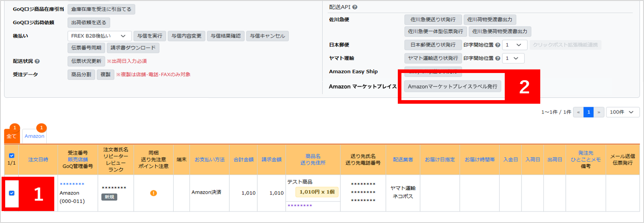
Task: Uncheck the Amazon order row checkbox
Action: pyautogui.click(x=12, y=193)
